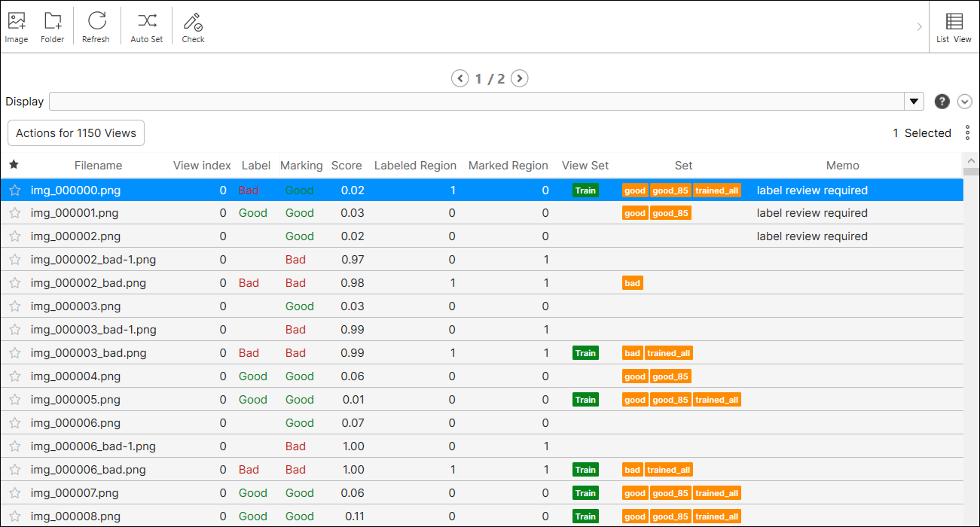Sort by the Filename column header
Screen dimensions: 980x527
tap(98, 166)
